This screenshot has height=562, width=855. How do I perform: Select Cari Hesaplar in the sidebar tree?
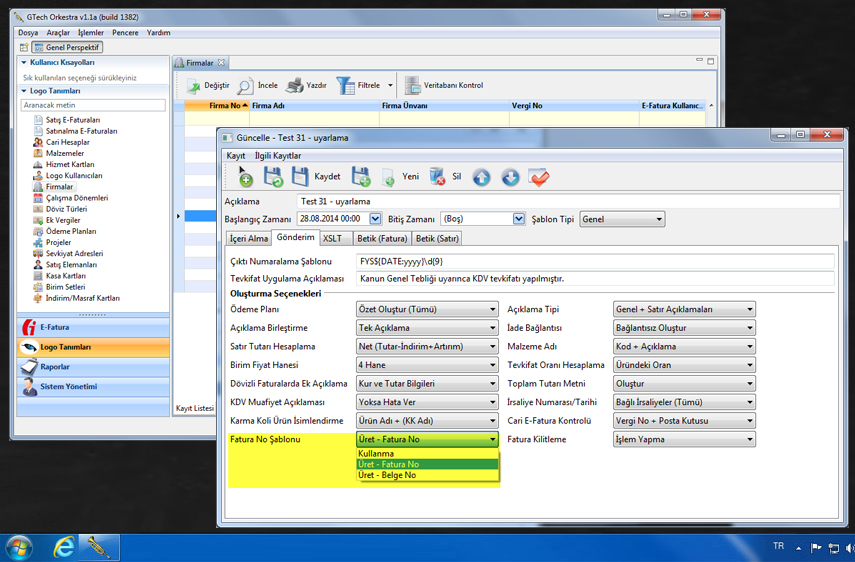point(67,142)
